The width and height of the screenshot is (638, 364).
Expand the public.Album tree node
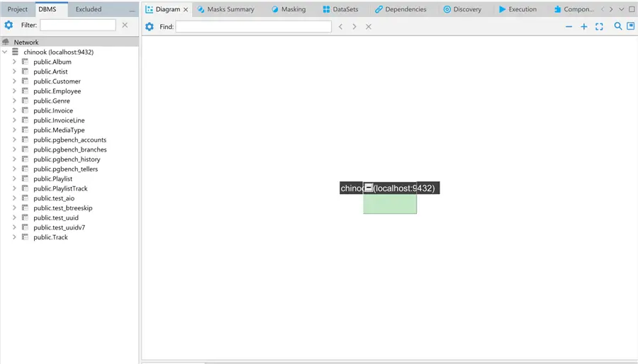pos(14,62)
